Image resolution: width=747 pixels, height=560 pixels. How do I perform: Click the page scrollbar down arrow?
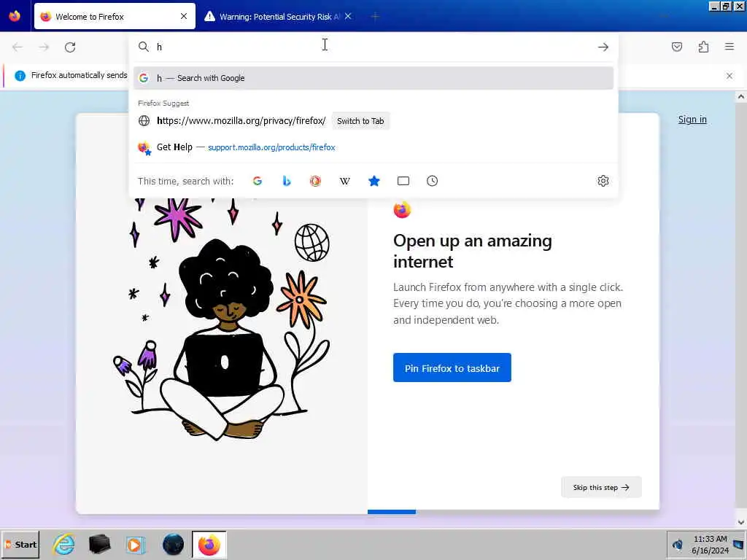[x=741, y=522]
